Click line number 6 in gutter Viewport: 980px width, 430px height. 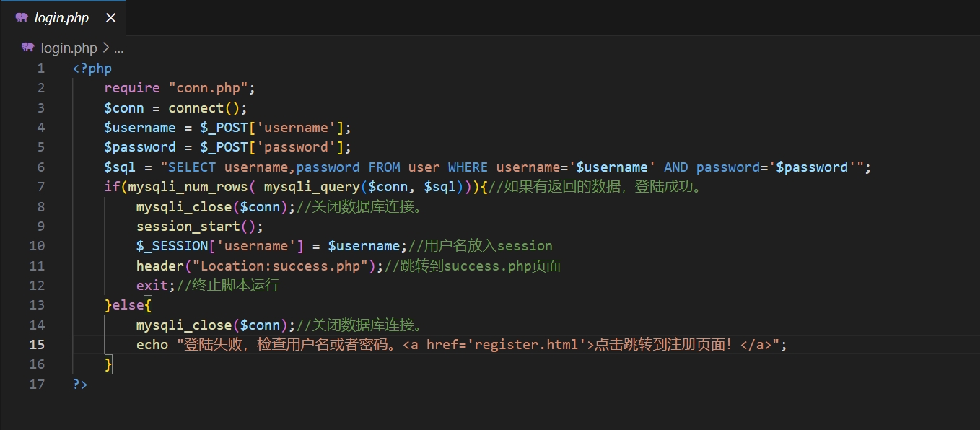pos(41,167)
